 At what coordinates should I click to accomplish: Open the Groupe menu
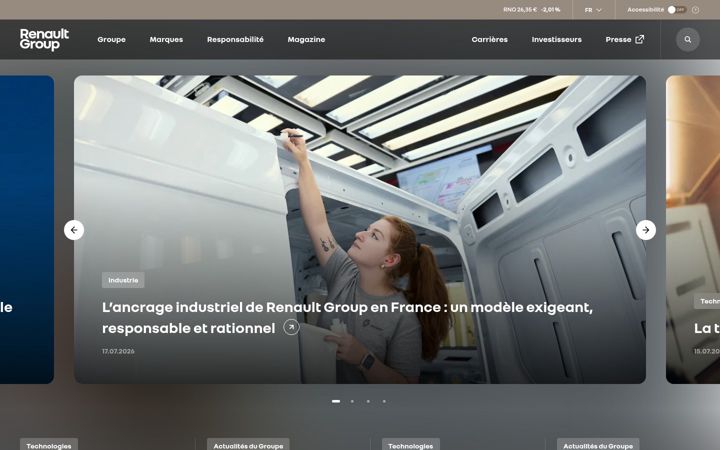[112, 39]
